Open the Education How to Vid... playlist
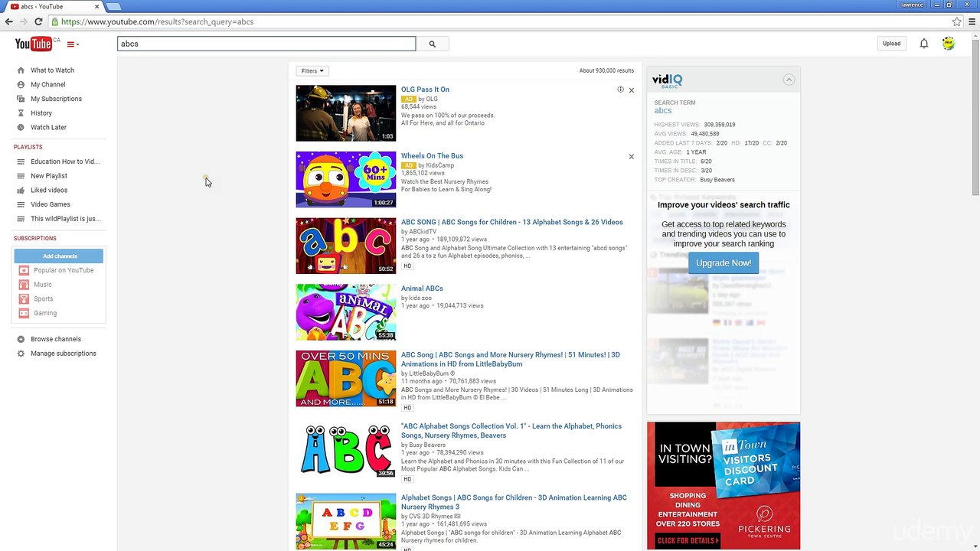The image size is (980, 551). pyautogui.click(x=65, y=161)
